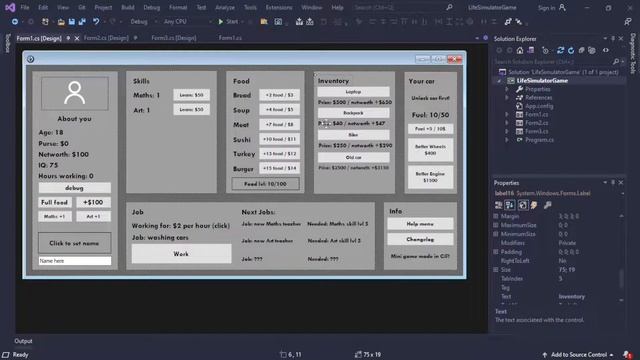Select the Help menu button on form

click(420, 224)
